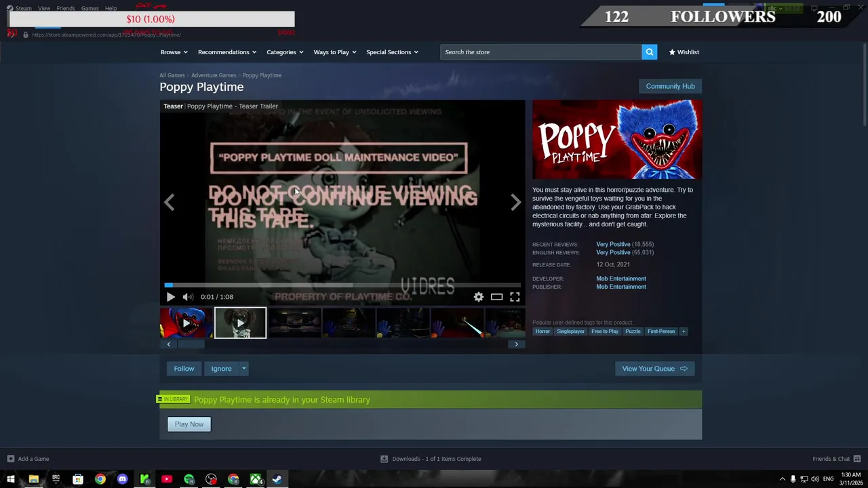
Task: Expand the Ways to Play dropdown
Action: pyautogui.click(x=335, y=52)
